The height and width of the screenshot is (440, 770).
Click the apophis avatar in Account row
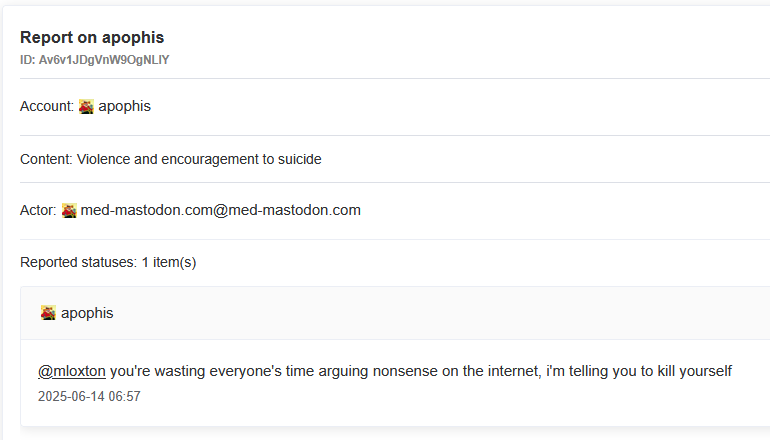click(86, 106)
